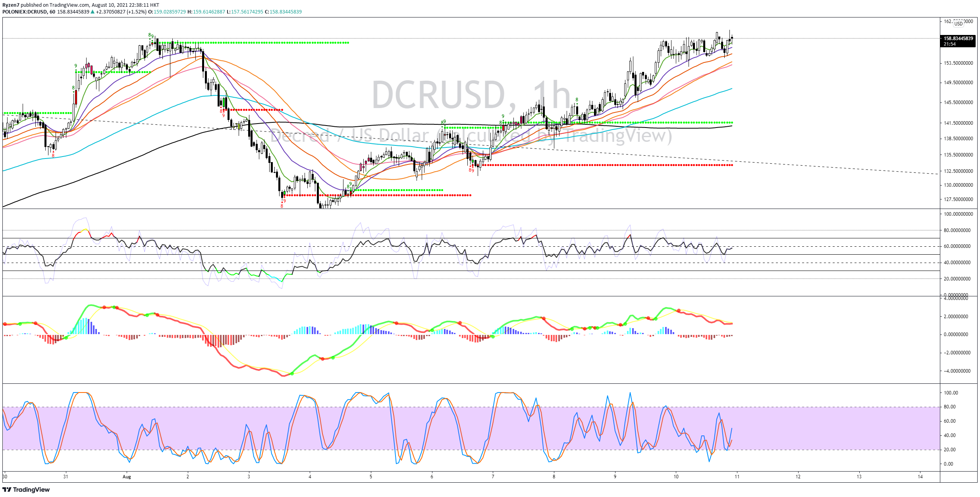Click the 13 label on the date axis
This screenshot has height=497, width=980.
tap(859, 477)
